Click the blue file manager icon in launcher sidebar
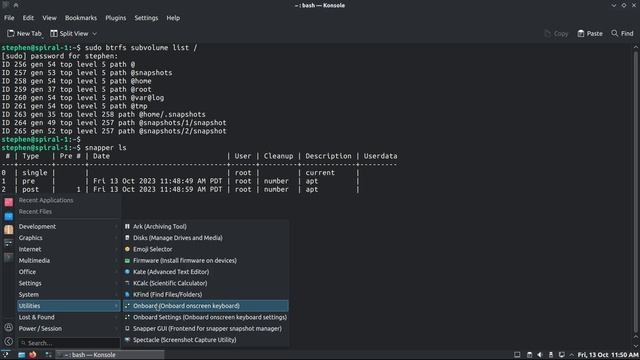 [x=9, y=216]
